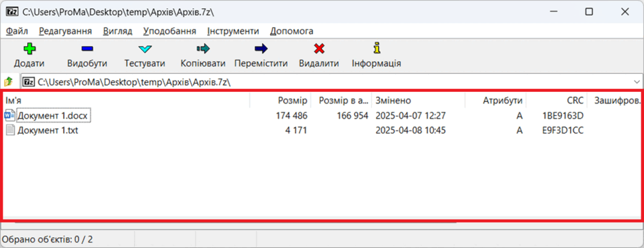Open the Вигляд menu
The height and width of the screenshot is (248, 644).
point(118,32)
